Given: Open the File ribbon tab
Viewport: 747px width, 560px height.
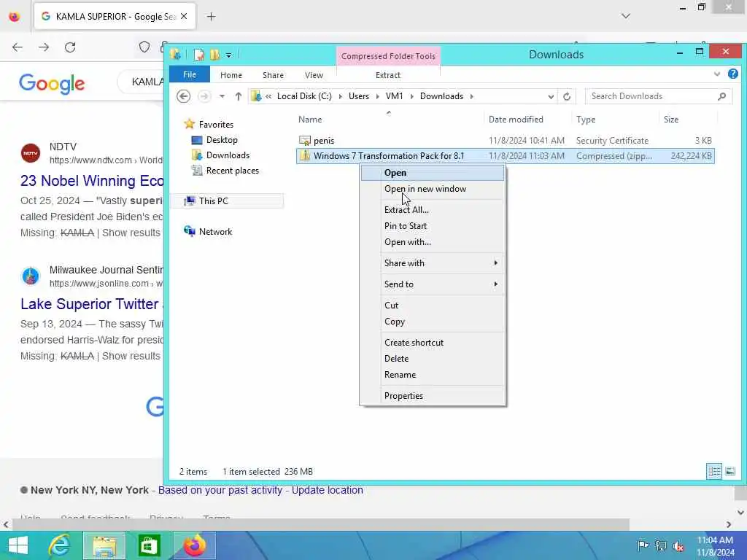Looking at the screenshot, I should click(190, 75).
